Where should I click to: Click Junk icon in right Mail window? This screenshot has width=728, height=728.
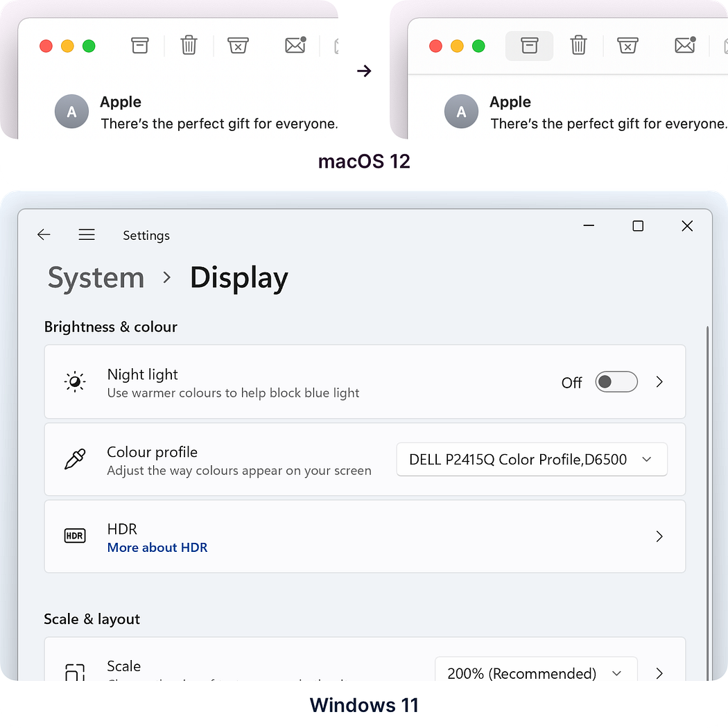[x=627, y=46]
